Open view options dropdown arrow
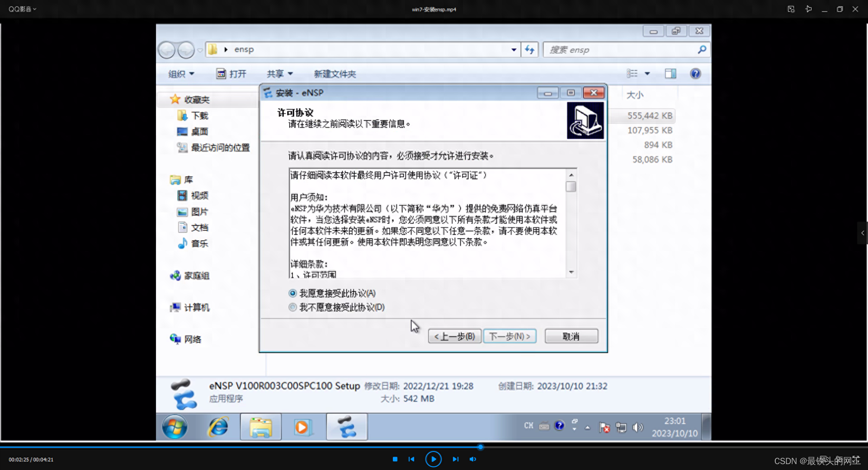The height and width of the screenshot is (470, 868). click(647, 73)
